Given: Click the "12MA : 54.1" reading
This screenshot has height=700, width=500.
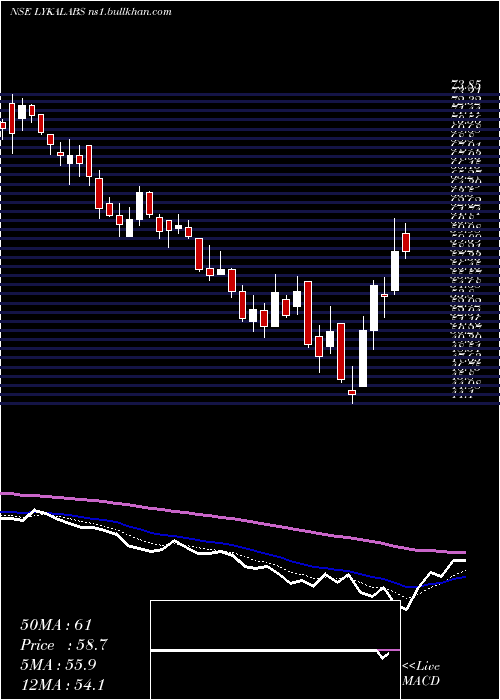Looking at the screenshot, I should pyautogui.click(x=62, y=684).
